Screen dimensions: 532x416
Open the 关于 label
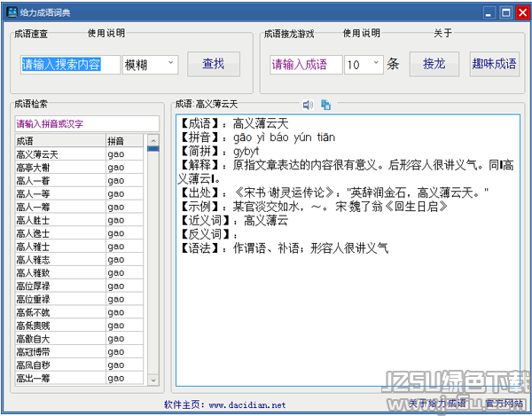(x=442, y=33)
